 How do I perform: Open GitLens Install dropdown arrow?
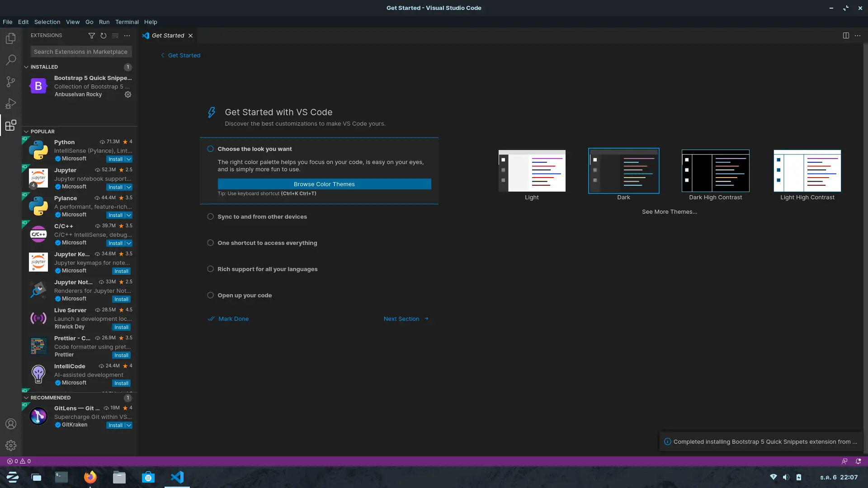click(x=129, y=425)
